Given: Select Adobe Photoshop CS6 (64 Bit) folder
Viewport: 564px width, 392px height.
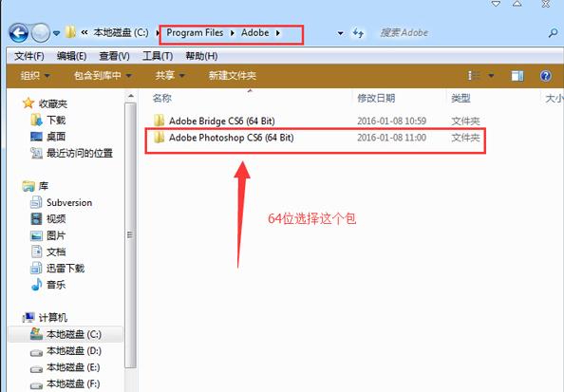Looking at the screenshot, I should (x=231, y=138).
